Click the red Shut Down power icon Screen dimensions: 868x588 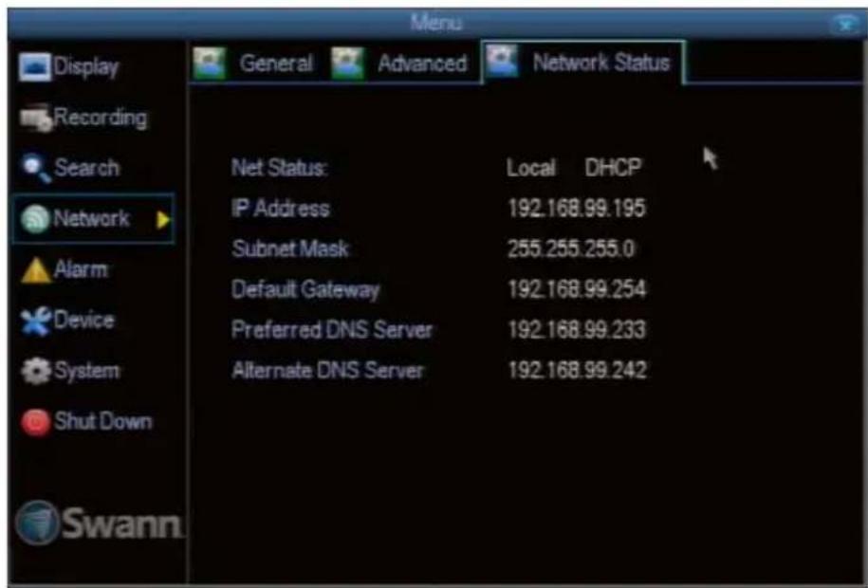[36, 422]
